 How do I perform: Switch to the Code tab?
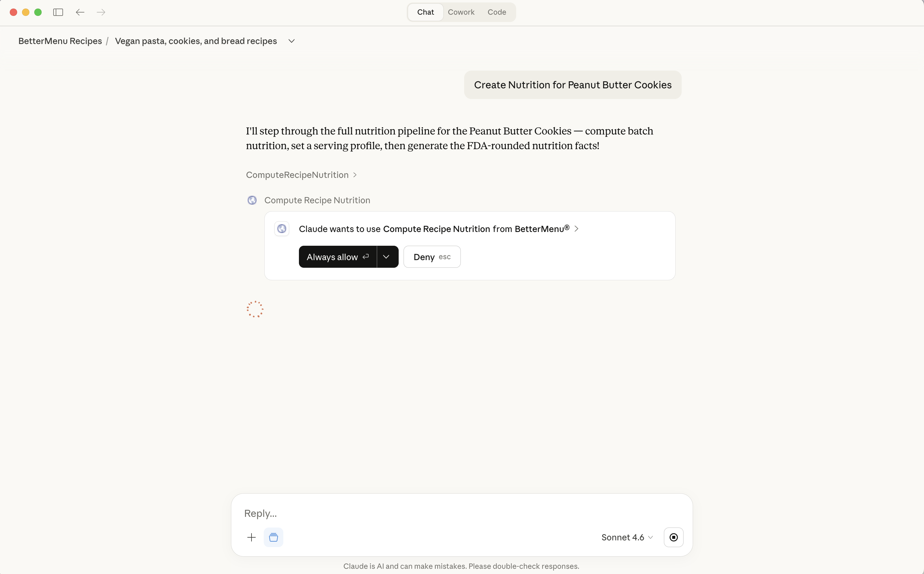tap(497, 12)
